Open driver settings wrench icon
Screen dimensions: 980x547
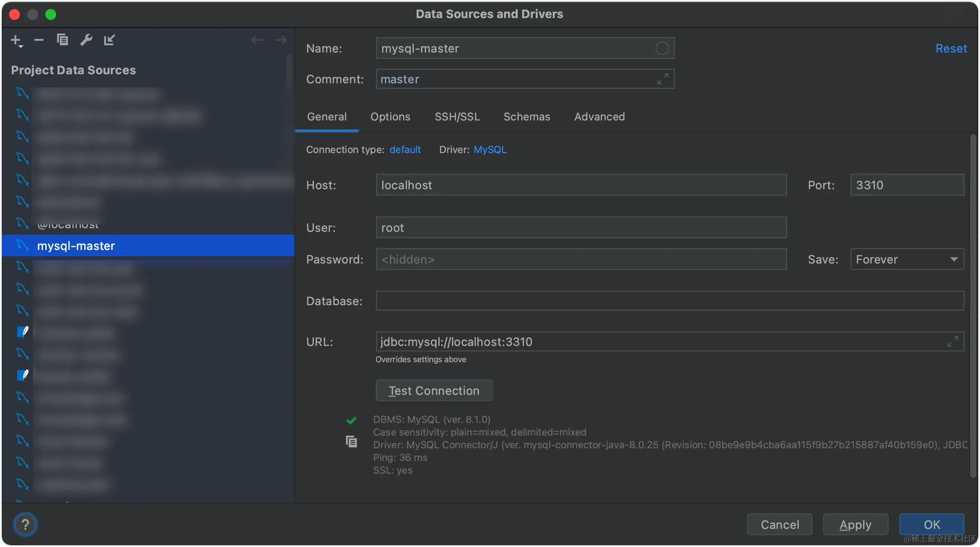click(86, 40)
